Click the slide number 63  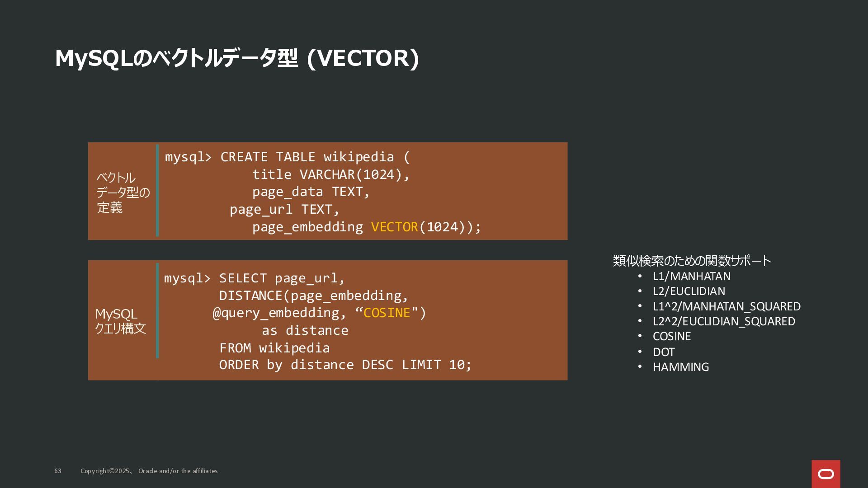coord(58,471)
